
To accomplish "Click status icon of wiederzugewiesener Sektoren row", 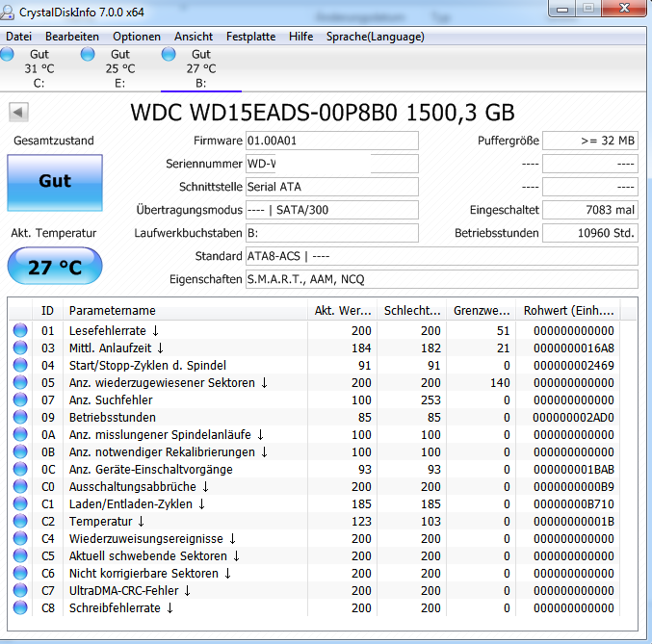I will 20,382.
